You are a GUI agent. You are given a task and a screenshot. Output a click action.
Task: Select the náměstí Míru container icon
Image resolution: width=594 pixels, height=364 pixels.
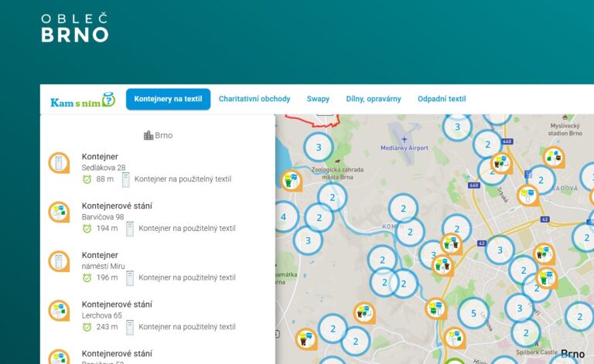pos(59,261)
